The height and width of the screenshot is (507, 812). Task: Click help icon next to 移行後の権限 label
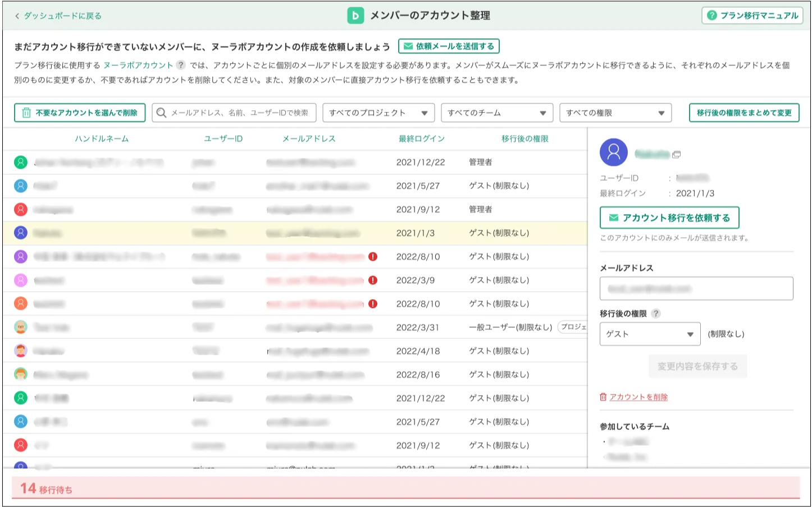click(x=655, y=314)
